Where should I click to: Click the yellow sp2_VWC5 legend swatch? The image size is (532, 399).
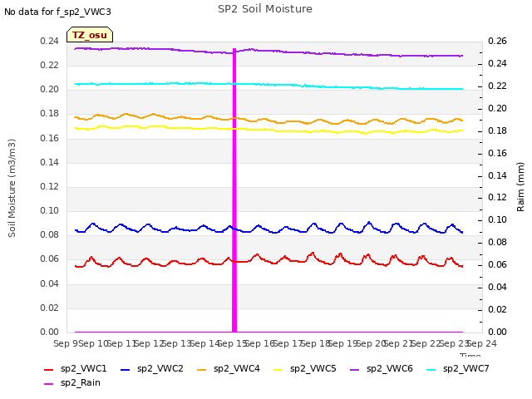click(x=278, y=369)
